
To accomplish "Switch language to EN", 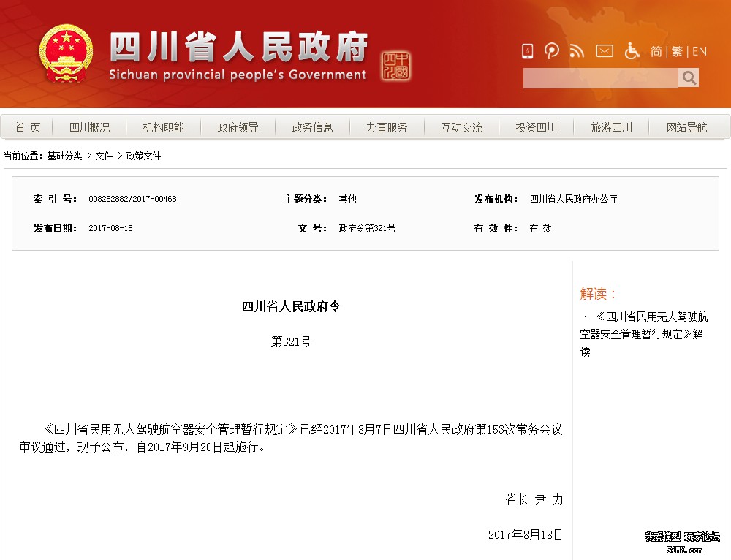I will (700, 51).
